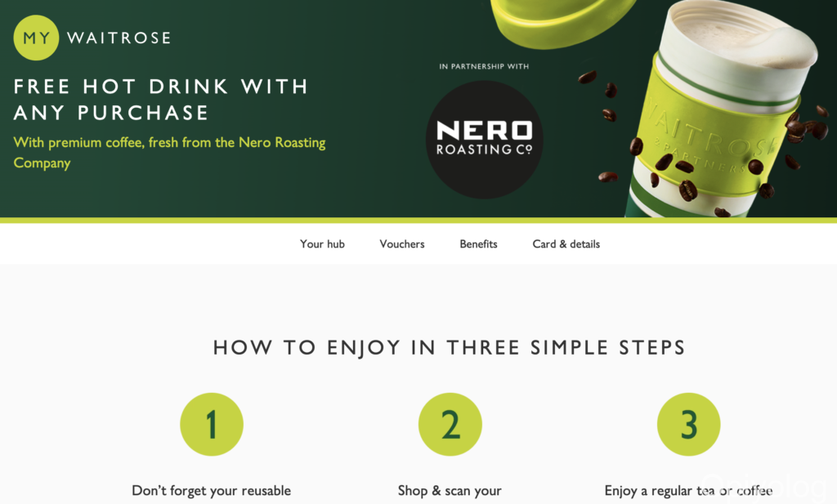Click the lime green banner divider strip
Image resolution: width=837 pixels, height=504 pixels.
click(418, 221)
